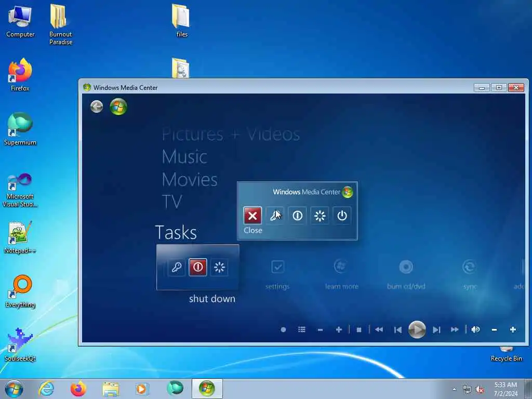Viewport: 532px width, 399px height.
Task: Select the Supermium desktop shortcut
Action: coord(20,129)
